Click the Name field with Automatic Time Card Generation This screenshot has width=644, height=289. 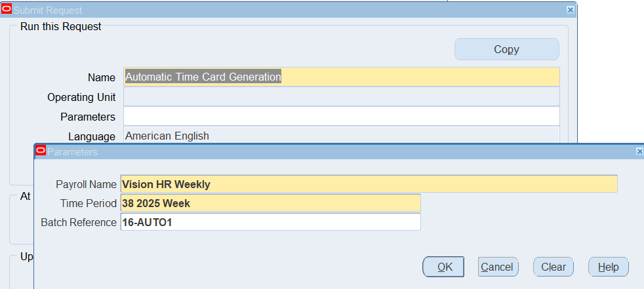[x=341, y=77]
